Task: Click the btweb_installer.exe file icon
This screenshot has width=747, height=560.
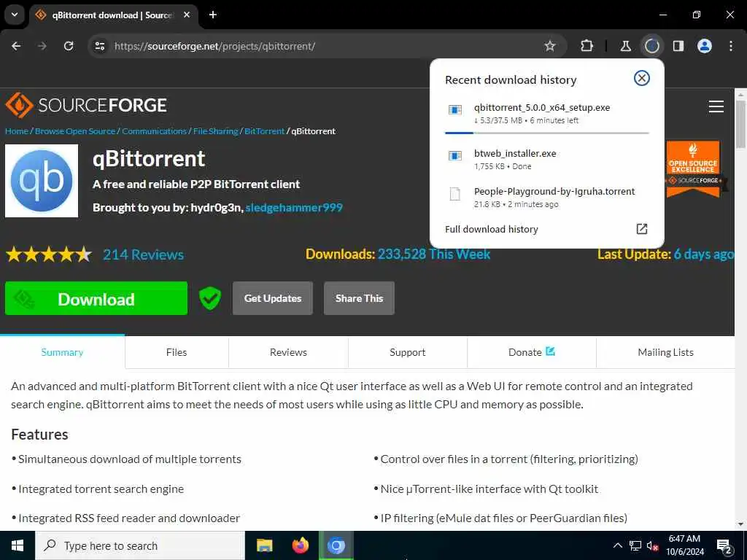Action: point(455,156)
